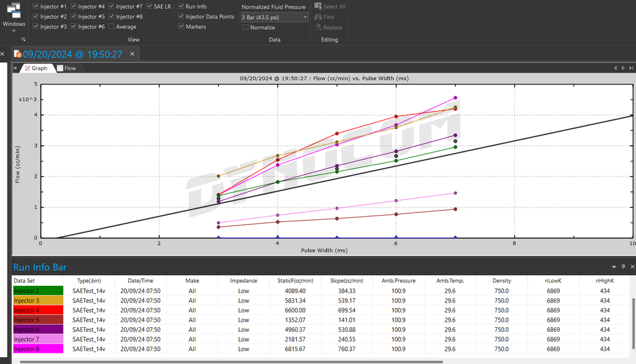
Task: Click the Find binoculars icon
Action: pos(318,17)
